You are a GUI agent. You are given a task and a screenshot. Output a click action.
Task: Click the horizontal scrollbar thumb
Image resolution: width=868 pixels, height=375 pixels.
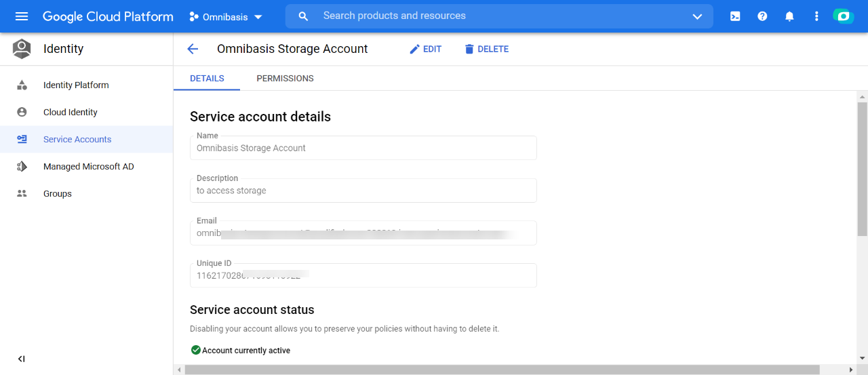pyautogui.click(x=502, y=370)
